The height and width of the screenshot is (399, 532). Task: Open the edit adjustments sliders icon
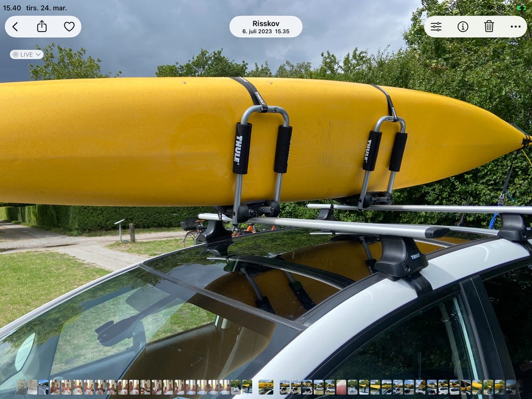click(436, 27)
